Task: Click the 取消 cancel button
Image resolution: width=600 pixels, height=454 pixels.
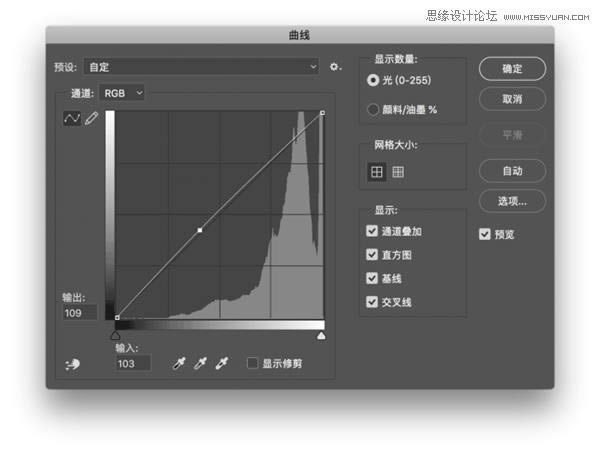Action: (512, 99)
